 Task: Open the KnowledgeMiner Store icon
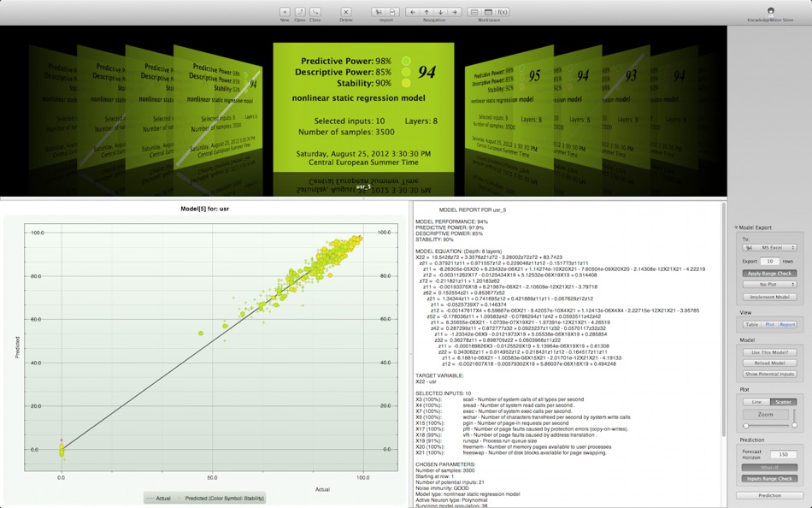pos(771,11)
